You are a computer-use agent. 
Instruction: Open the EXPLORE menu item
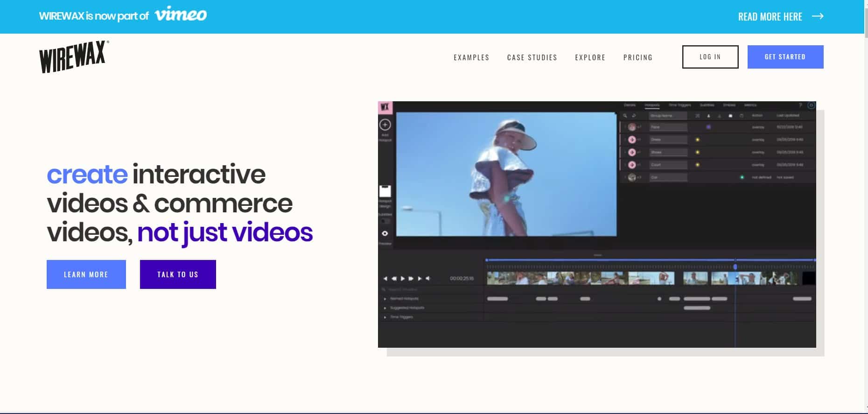(590, 57)
